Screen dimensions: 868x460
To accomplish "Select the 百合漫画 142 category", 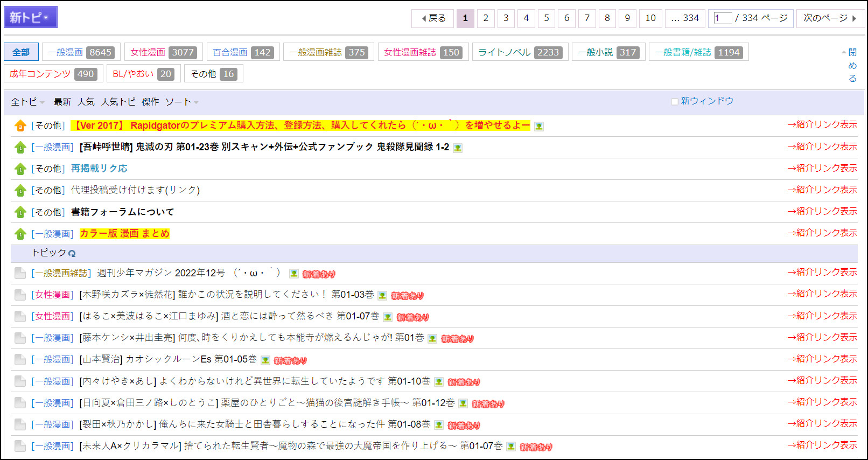I will point(243,52).
